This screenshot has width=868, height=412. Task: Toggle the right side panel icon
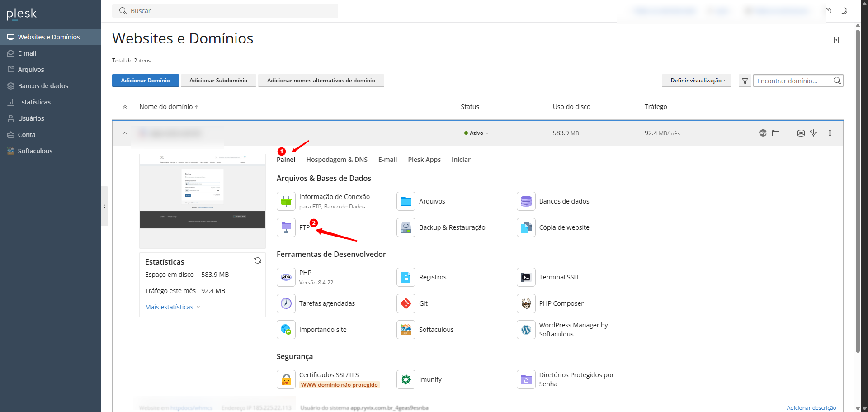coord(837,40)
